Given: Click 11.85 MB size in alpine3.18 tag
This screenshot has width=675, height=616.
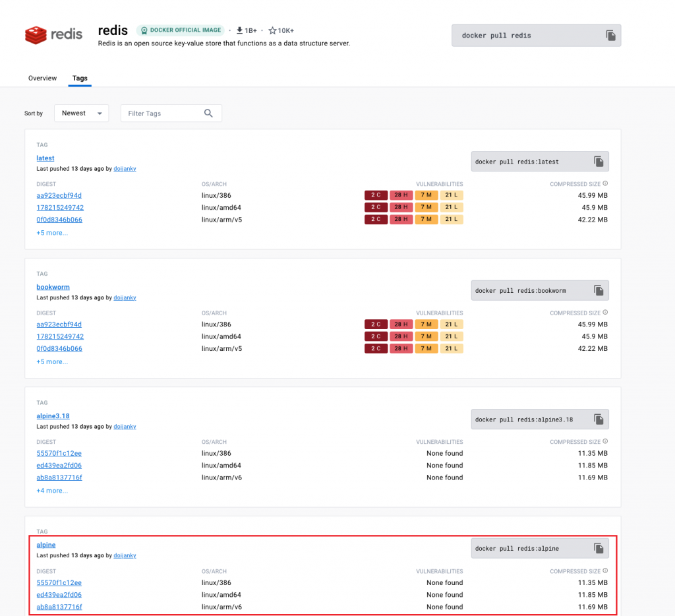Looking at the screenshot, I should (593, 465).
